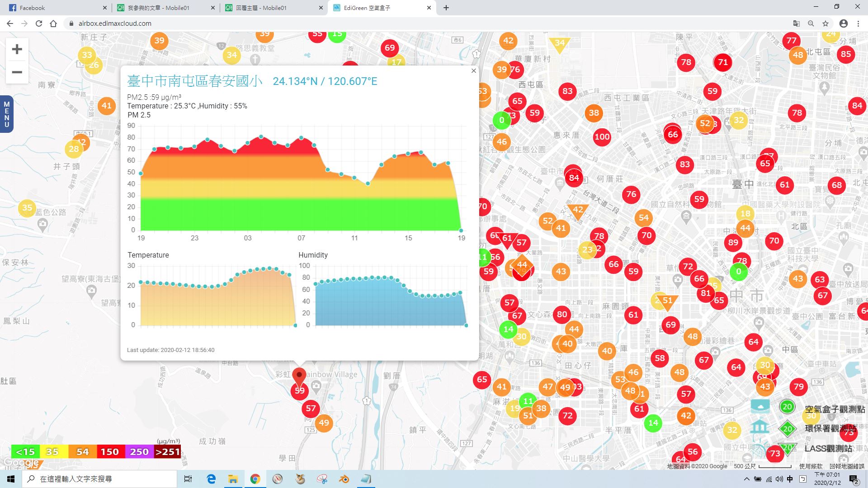The height and width of the screenshot is (488, 868).
Task: Select the red 58 station marker
Action: (660, 358)
